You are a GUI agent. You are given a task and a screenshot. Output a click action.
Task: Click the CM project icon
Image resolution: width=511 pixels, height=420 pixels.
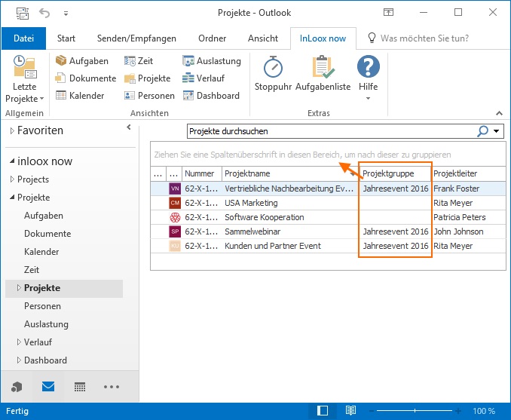(175, 203)
